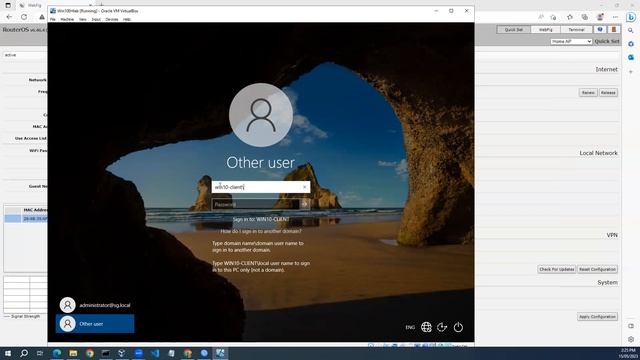The image size is (640, 360).
Task: Open the Help menu in VirtualBox
Action: coord(127,19)
